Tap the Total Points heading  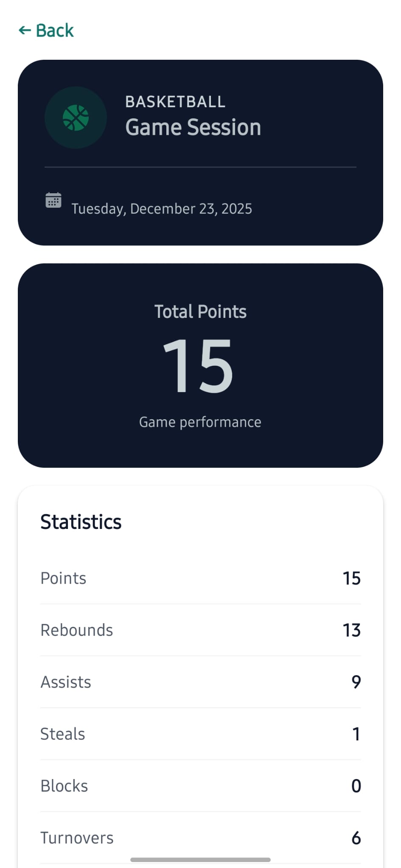point(200,312)
